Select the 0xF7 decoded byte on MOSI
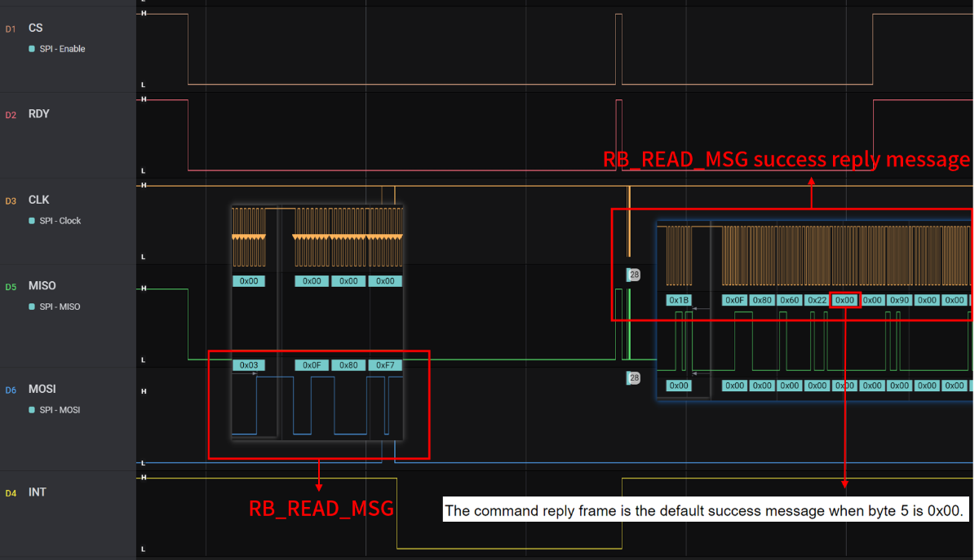This screenshot has width=979, height=560. 386,364
